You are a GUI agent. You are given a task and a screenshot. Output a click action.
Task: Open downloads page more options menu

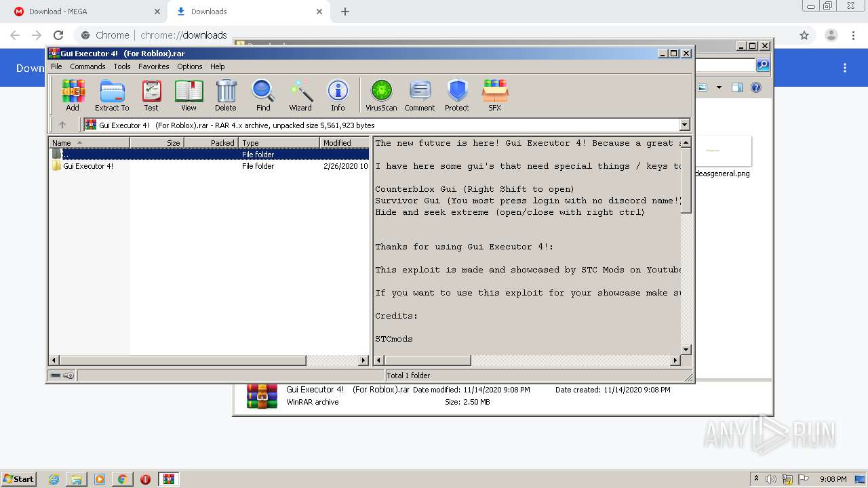pyautogui.click(x=845, y=68)
